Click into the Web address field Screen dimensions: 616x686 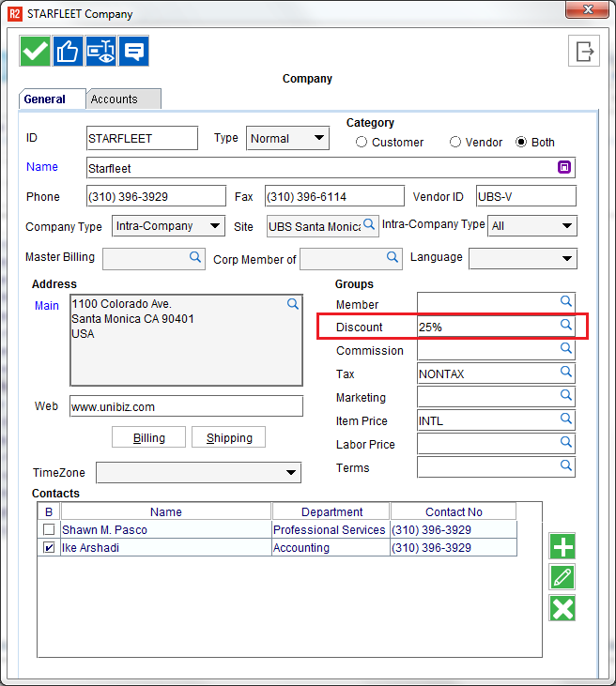click(x=186, y=406)
